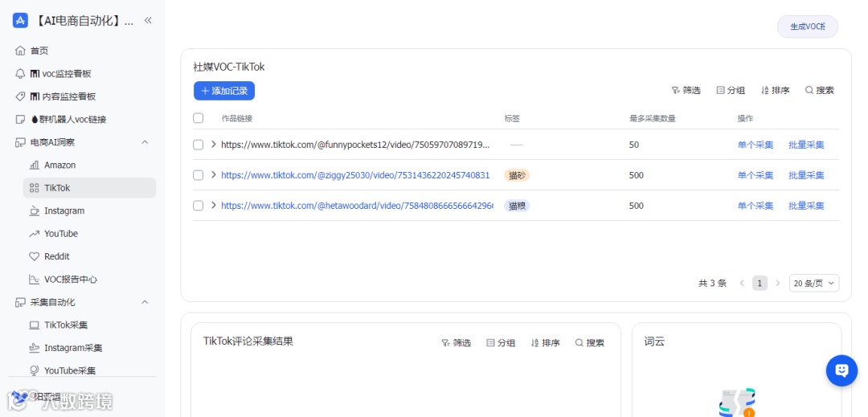Click 分组 group in TikTok评论采集结果 panel
868x417 pixels.
point(501,343)
